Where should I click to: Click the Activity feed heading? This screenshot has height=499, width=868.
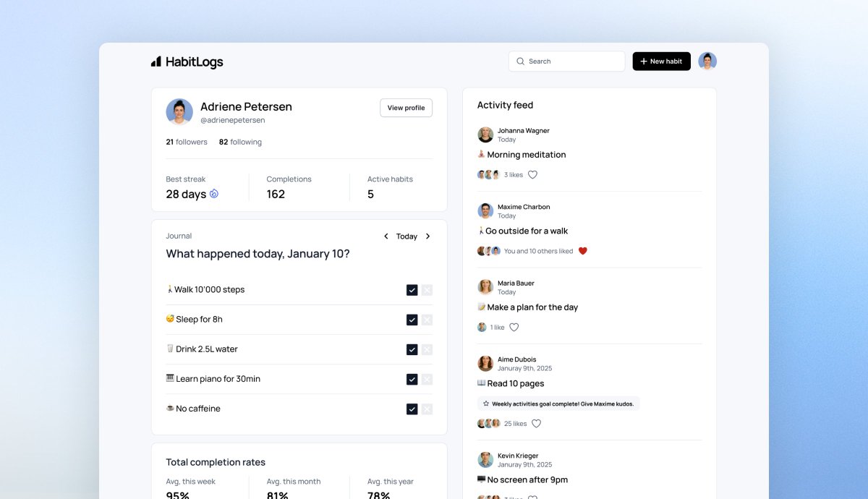pyautogui.click(x=505, y=106)
